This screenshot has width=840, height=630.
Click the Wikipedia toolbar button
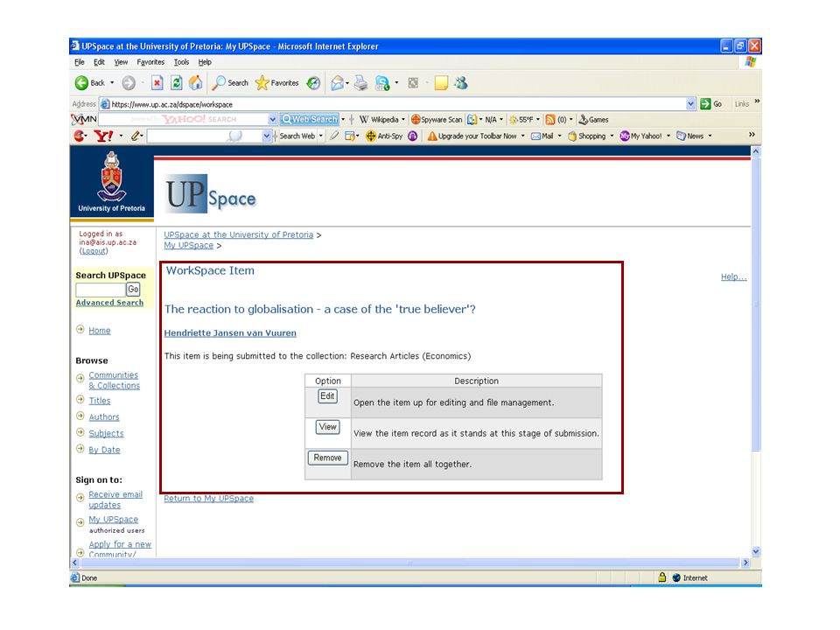379,120
